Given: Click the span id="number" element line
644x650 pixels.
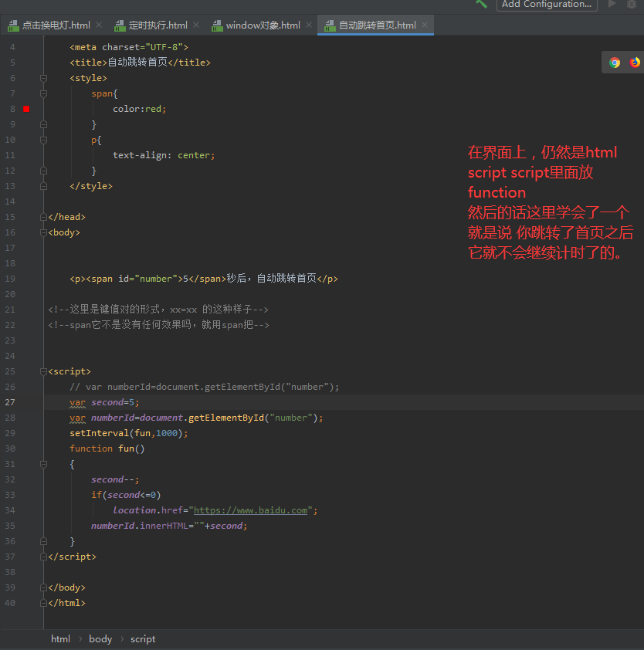Looking at the screenshot, I should (204, 279).
